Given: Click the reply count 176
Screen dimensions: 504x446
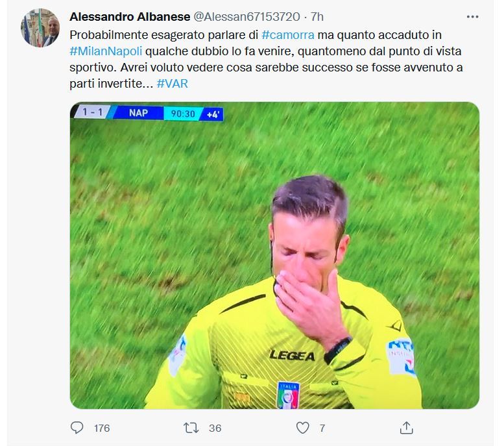Looking at the screenshot, I should coord(102,428).
